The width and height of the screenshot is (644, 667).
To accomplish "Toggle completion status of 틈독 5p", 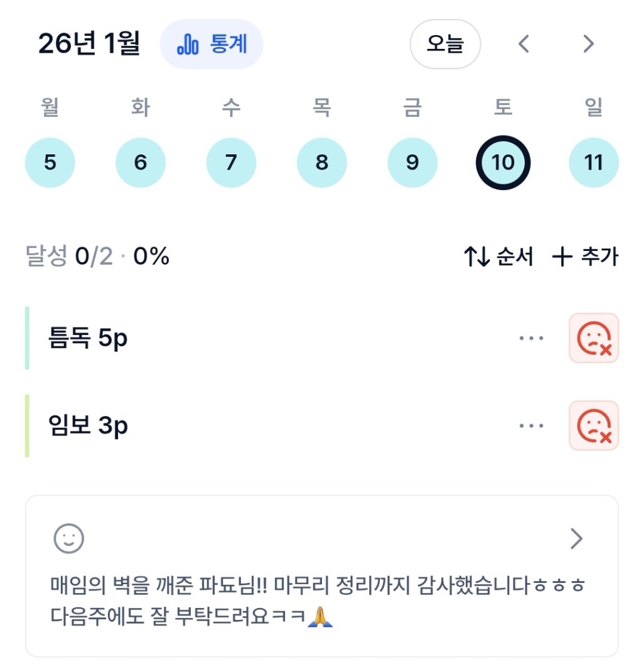I will click(593, 338).
